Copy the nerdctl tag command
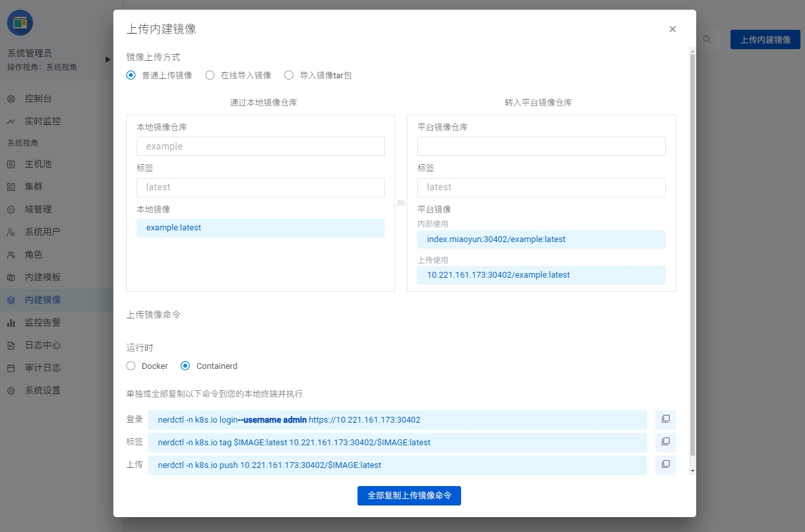 [x=665, y=442]
